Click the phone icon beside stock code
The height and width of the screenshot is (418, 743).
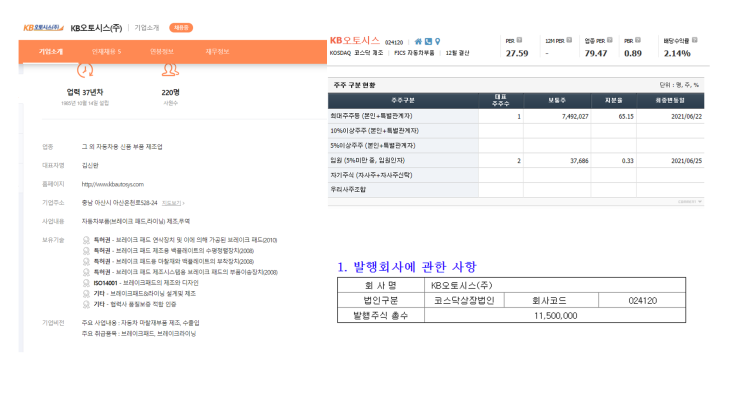(428, 42)
